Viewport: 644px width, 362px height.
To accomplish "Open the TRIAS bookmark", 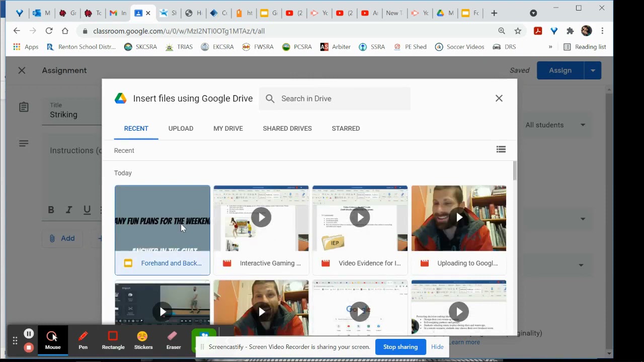I will click(x=179, y=47).
